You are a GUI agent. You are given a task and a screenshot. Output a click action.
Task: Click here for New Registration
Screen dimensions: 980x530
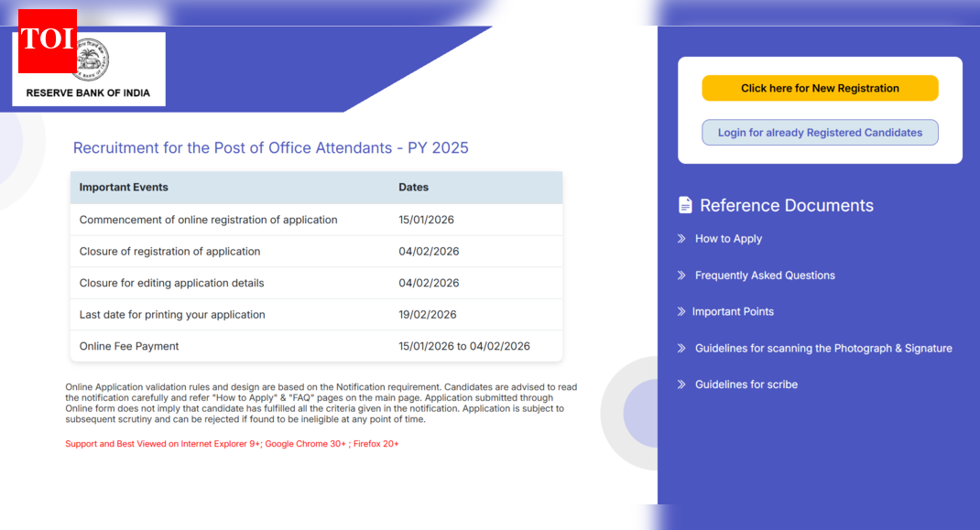[x=820, y=88]
